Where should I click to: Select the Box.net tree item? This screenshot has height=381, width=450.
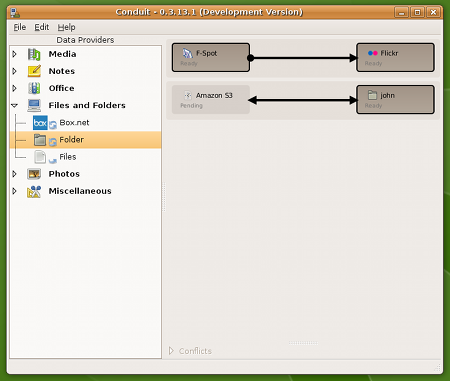coord(86,123)
